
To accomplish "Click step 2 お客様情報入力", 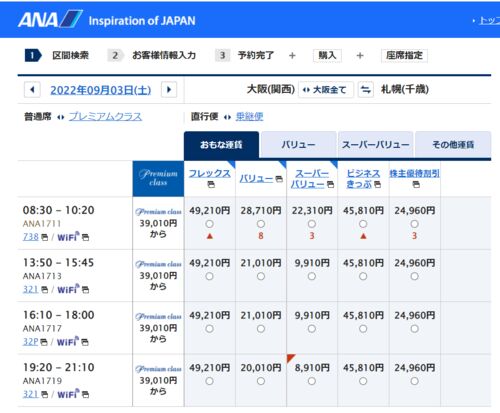I will click(152, 55).
